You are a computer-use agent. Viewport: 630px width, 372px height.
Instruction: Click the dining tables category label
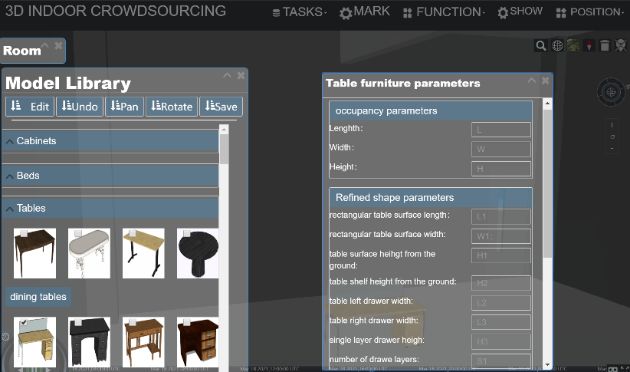38,297
